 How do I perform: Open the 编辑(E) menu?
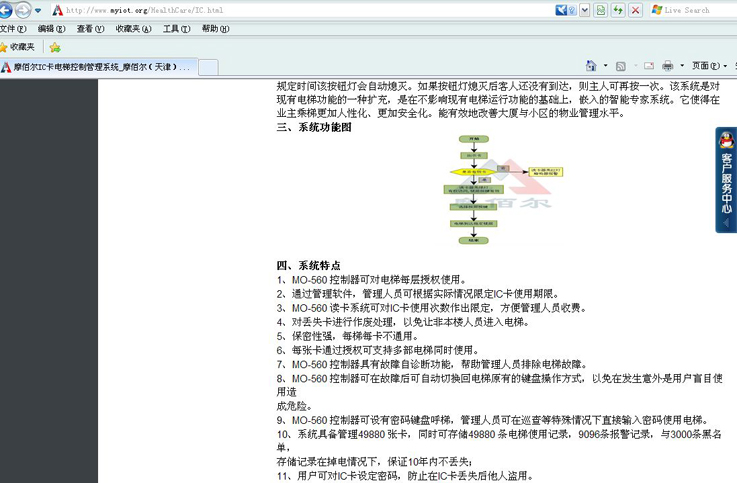click(51, 29)
